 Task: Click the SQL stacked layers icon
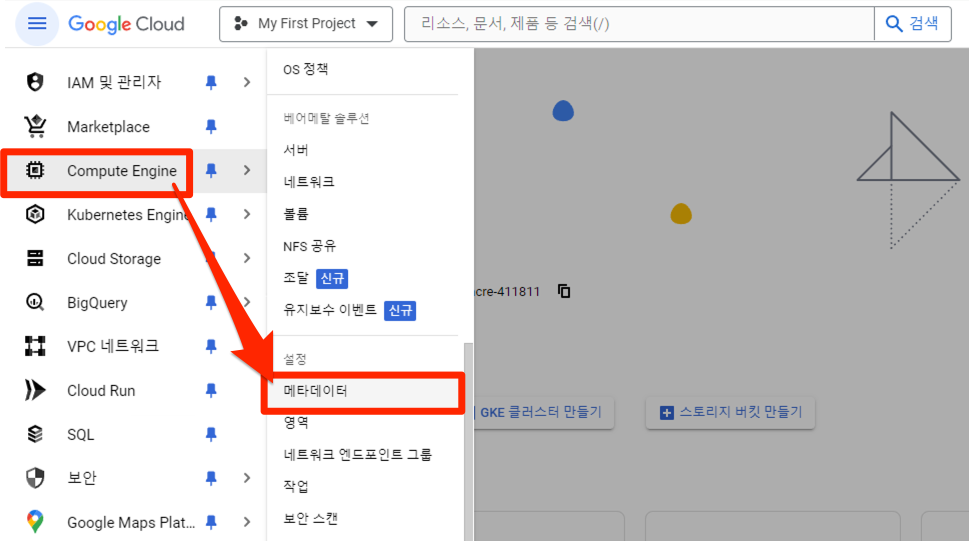(35, 434)
